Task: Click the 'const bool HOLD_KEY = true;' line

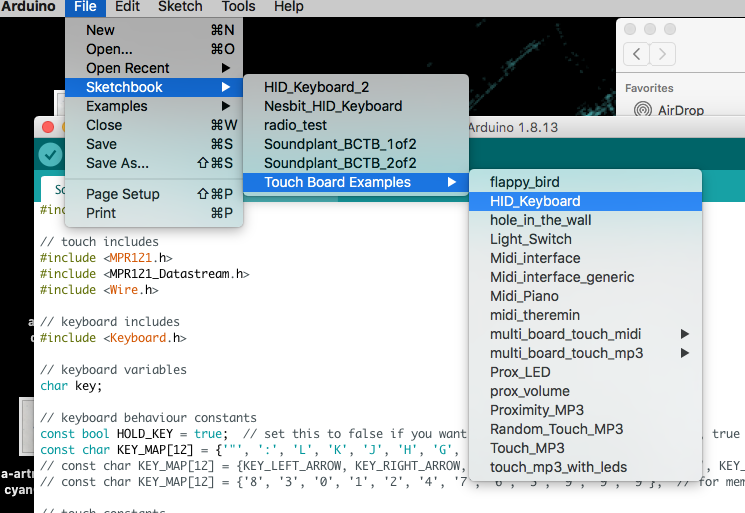Action: pos(134,434)
